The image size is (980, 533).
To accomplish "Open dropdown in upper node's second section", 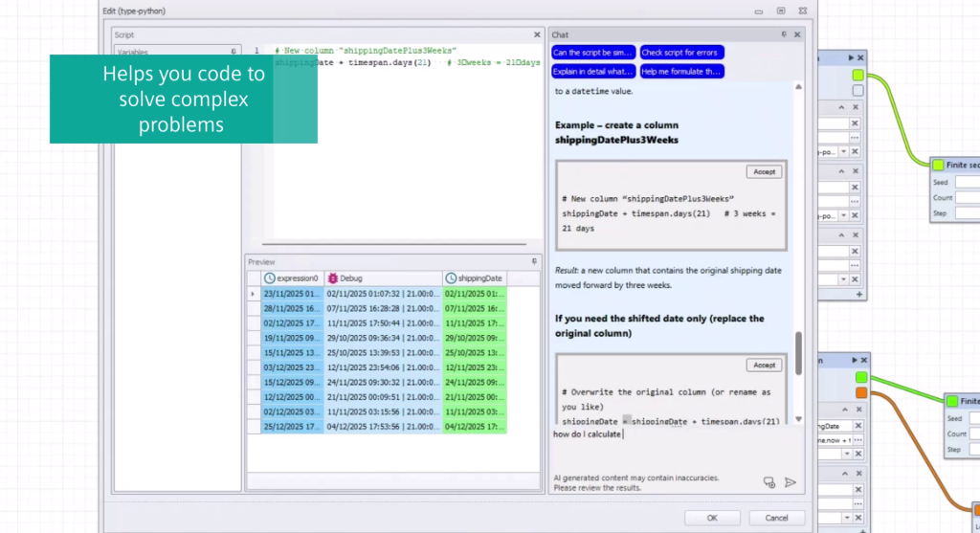I will 843,215.
